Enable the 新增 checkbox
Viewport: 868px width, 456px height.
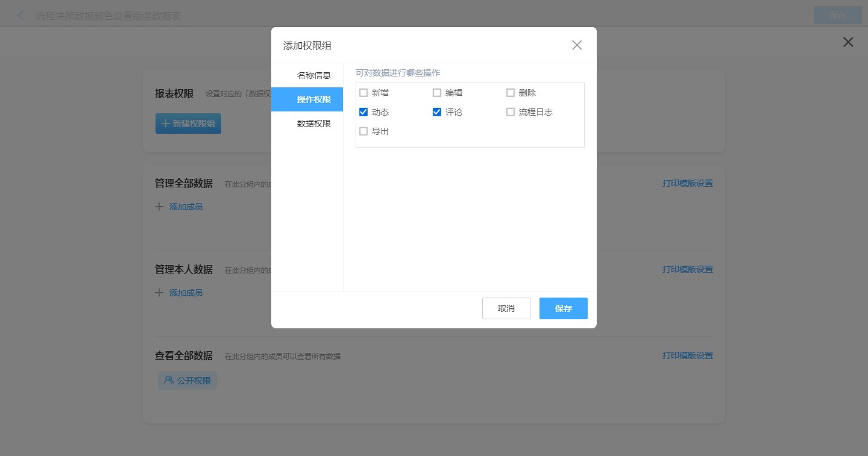[363, 93]
